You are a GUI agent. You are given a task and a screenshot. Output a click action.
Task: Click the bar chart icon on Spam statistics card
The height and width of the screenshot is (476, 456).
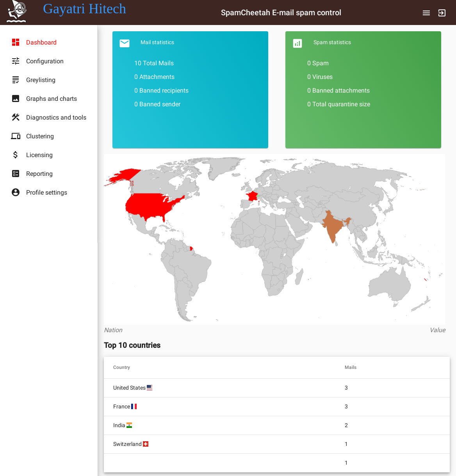(297, 43)
